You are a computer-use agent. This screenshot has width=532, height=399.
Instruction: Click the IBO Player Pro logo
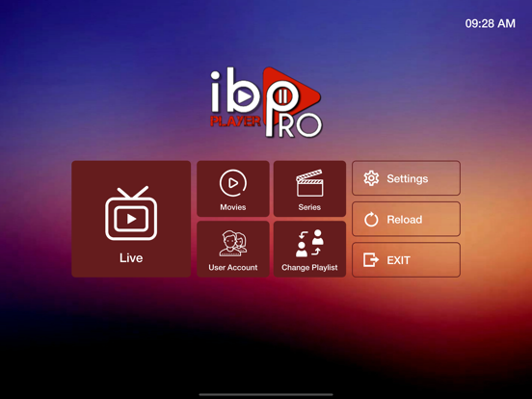click(x=266, y=102)
